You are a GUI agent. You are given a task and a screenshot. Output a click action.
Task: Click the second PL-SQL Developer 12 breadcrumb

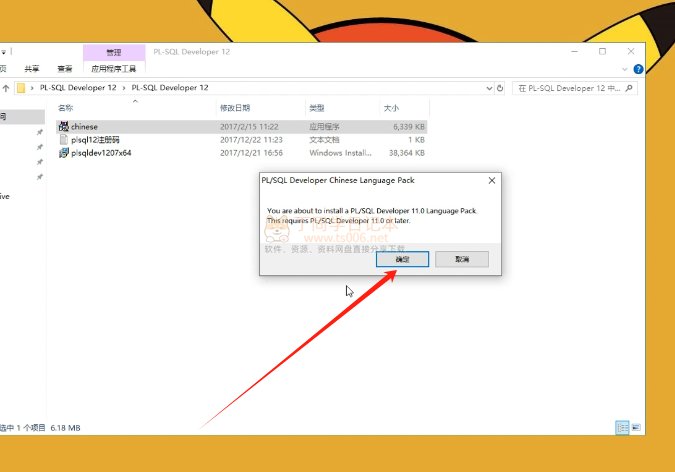click(x=170, y=88)
